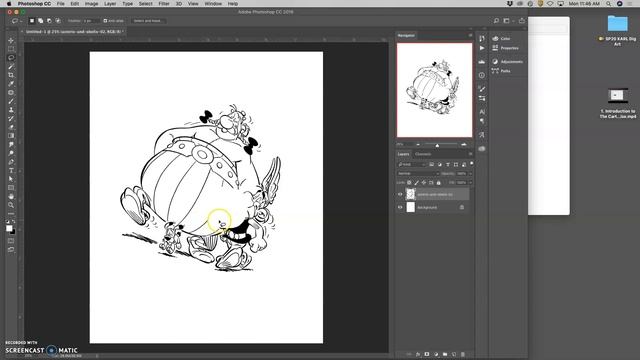Image resolution: width=640 pixels, height=360 pixels.
Task: Open the File menu
Action: pos(60,4)
